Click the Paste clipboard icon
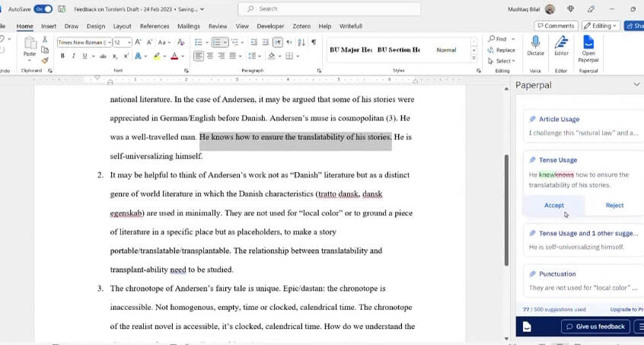This screenshot has height=345, width=644. 30,44
